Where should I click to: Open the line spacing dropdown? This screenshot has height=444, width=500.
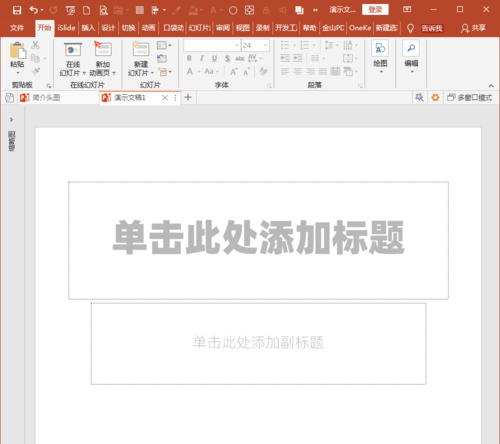pos(332,45)
